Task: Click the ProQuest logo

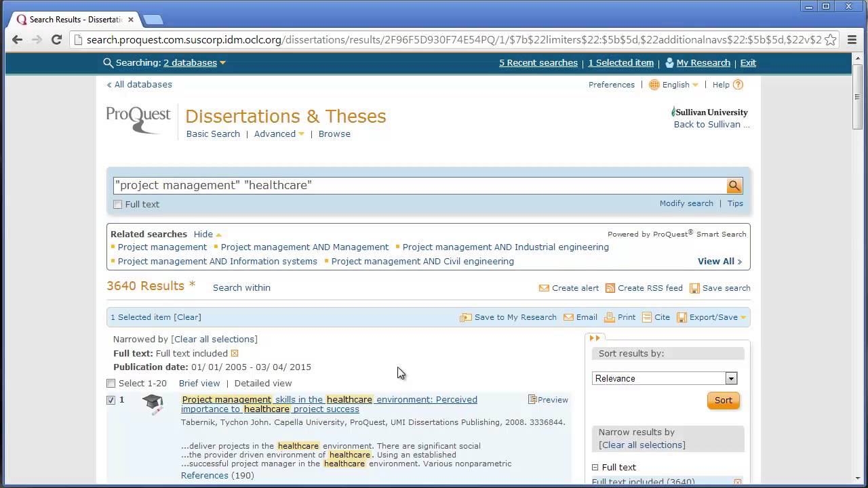Action: point(138,120)
